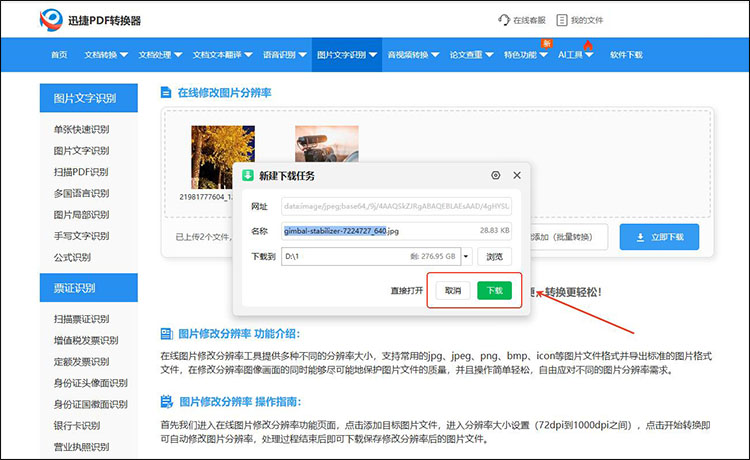Open download dialog settings gear icon
Viewport: 750px width, 460px height.
[x=496, y=175]
